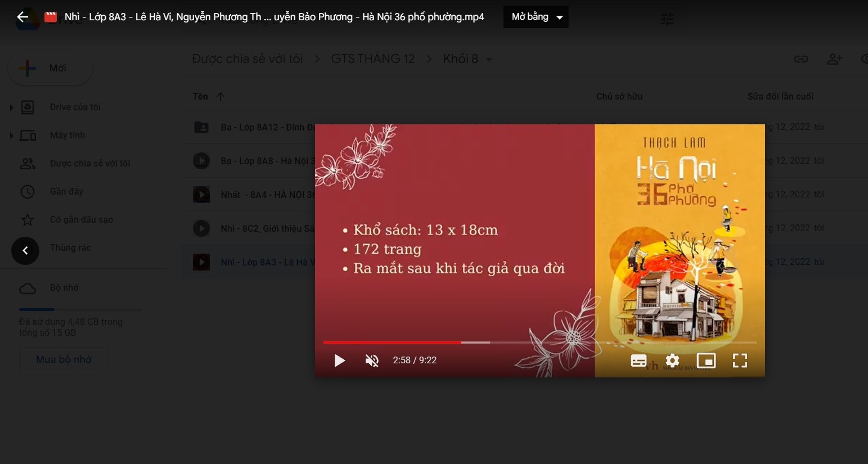Toggle subtitles/captions in the player
Image resolution: width=868 pixels, height=464 pixels.
(x=638, y=361)
